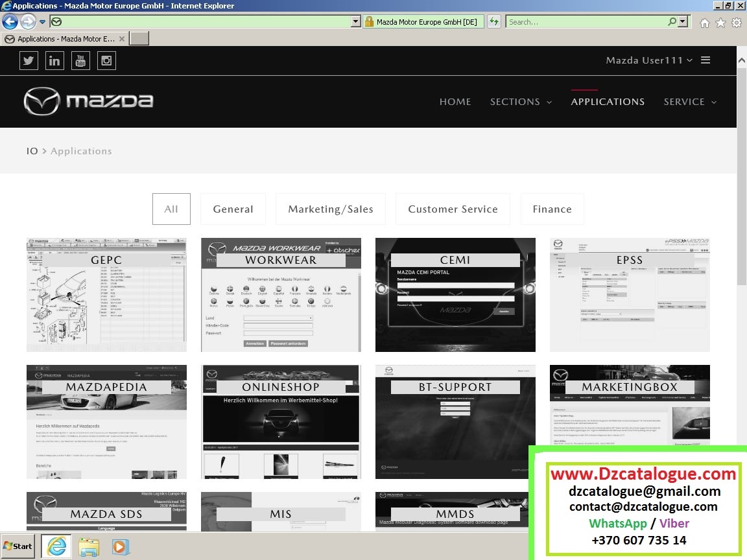Open the browser Home icon

[705, 23]
